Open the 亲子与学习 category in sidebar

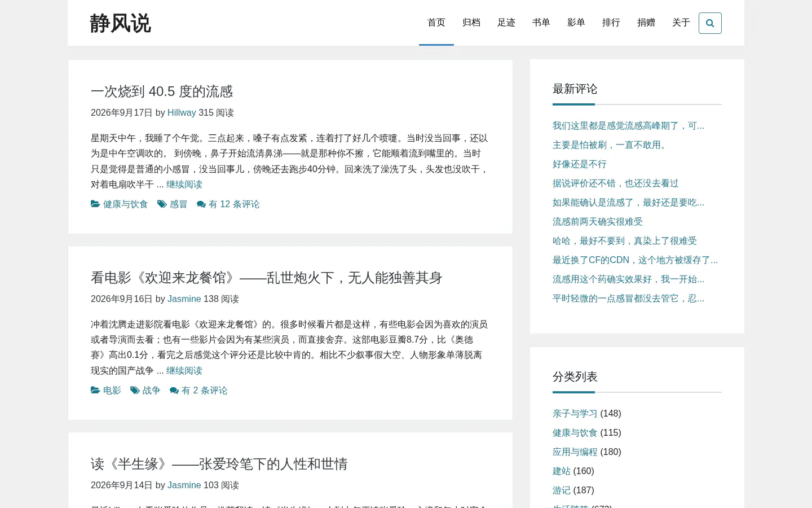575,414
